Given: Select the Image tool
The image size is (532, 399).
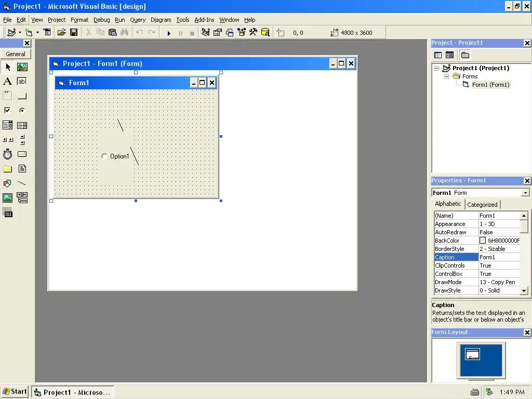Looking at the screenshot, I should coord(7,198).
